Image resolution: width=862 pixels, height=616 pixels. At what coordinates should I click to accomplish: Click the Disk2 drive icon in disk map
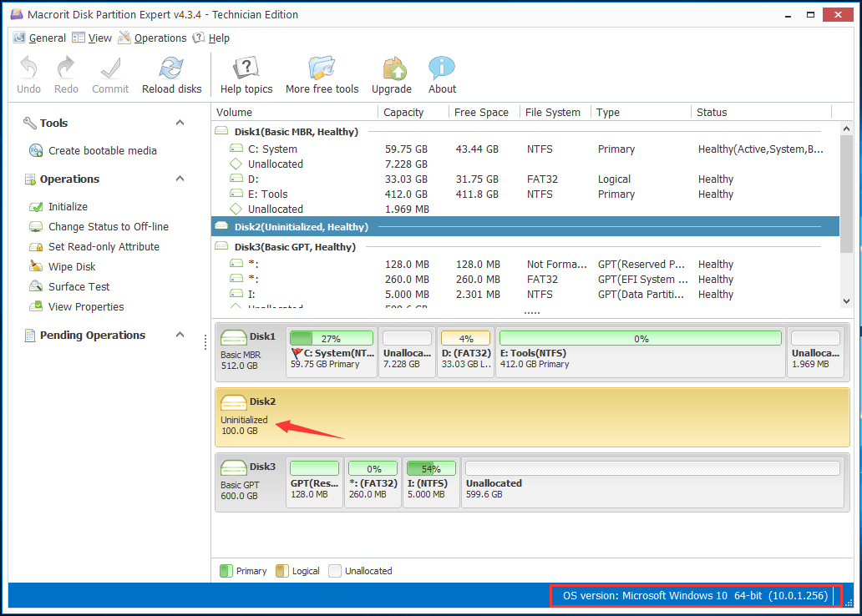pyautogui.click(x=234, y=402)
